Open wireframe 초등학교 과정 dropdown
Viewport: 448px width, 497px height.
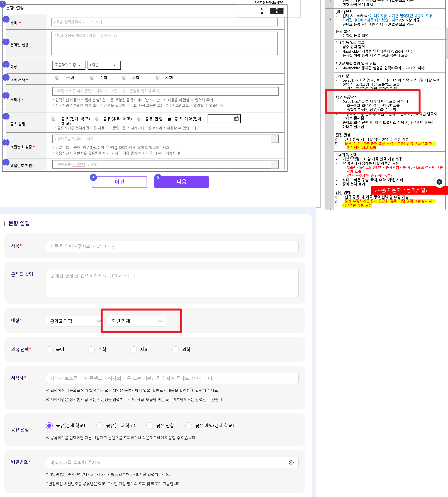pyautogui.click(x=69, y=65)
